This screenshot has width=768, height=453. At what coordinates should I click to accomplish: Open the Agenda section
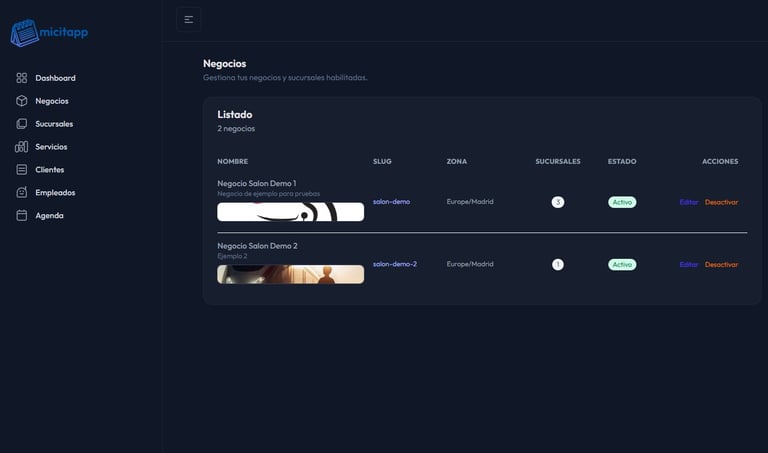click(49, 215)
